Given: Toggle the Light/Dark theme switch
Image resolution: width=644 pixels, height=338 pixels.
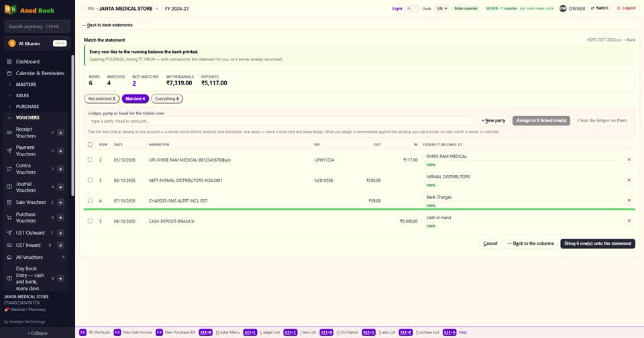Looking at the screenshot, I should pos(412,8).
